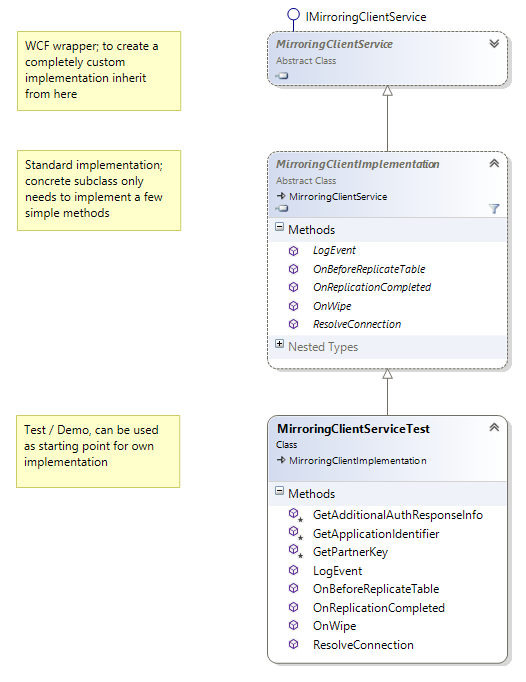The height and width of the screenshot is (682, 526).
Task: Click the tag icon in MirroringClientService header
Action: (x=282, y=76)
